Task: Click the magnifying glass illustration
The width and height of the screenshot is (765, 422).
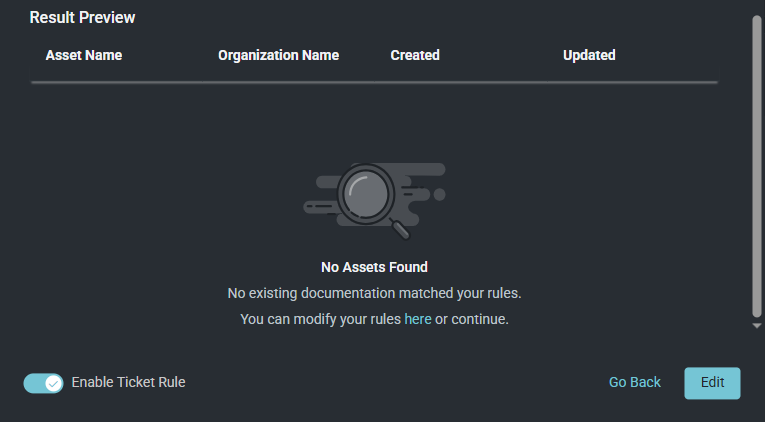Action: (x=368, y=192)
